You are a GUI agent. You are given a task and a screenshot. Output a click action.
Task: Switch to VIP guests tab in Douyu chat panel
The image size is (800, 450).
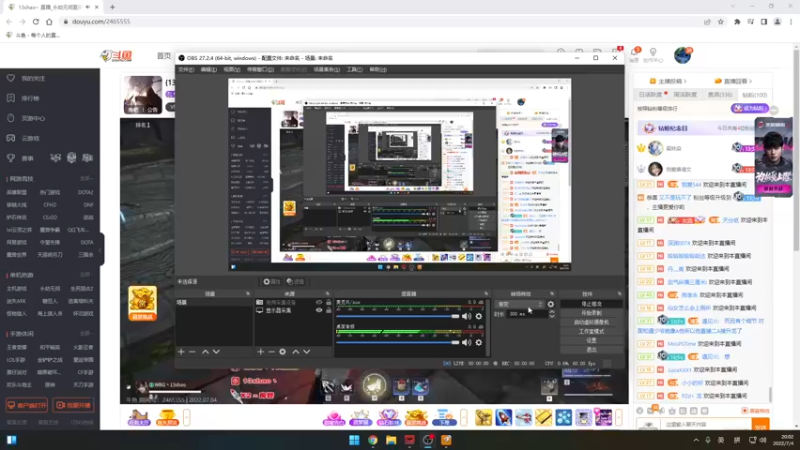coord(719,95)
